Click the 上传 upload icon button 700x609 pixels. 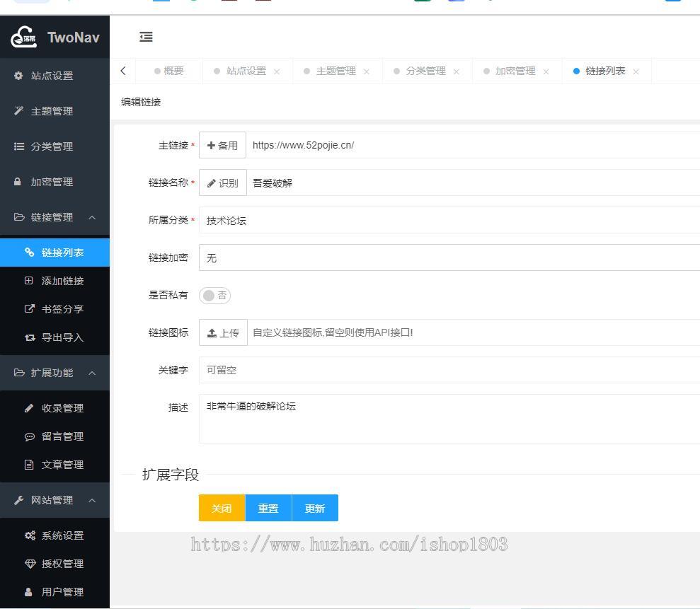pos(223,333)
